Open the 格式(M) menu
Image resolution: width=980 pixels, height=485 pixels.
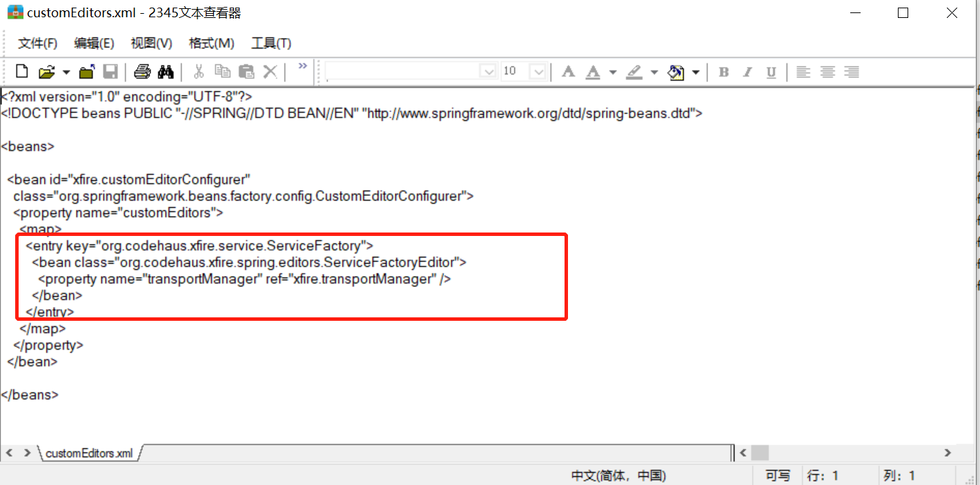[x=211, y=43]
